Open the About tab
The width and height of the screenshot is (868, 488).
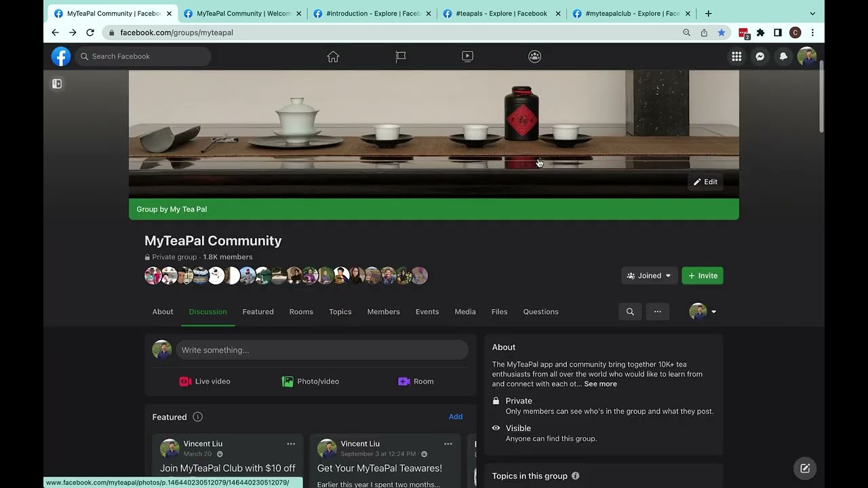click(163, 312)
